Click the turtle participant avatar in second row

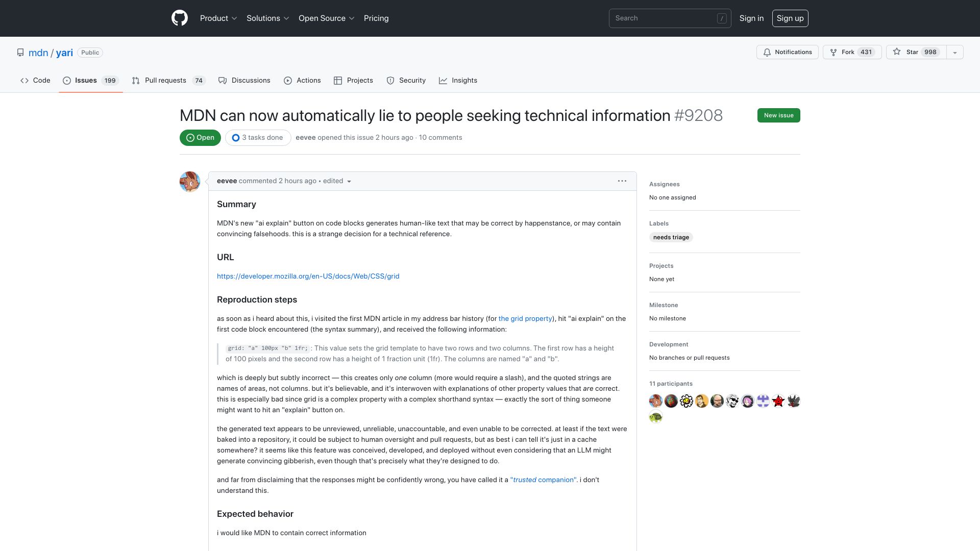click(656, 417)
